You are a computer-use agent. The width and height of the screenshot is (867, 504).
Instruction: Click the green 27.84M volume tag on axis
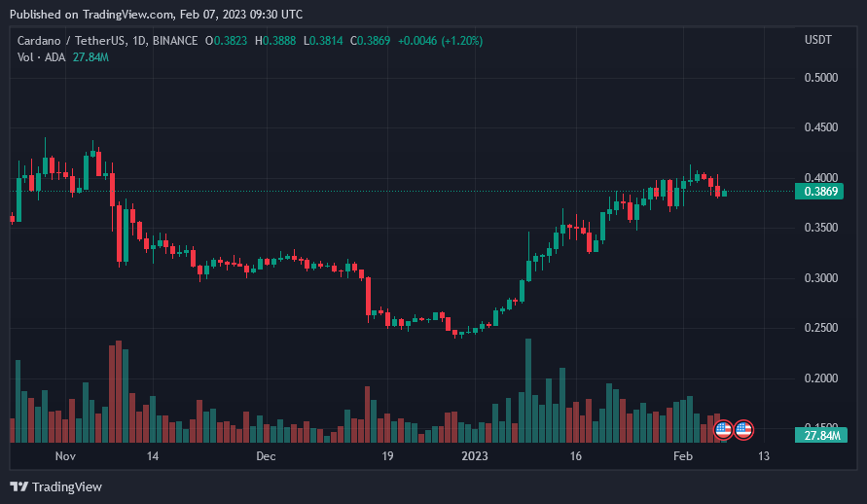(820, 436)
